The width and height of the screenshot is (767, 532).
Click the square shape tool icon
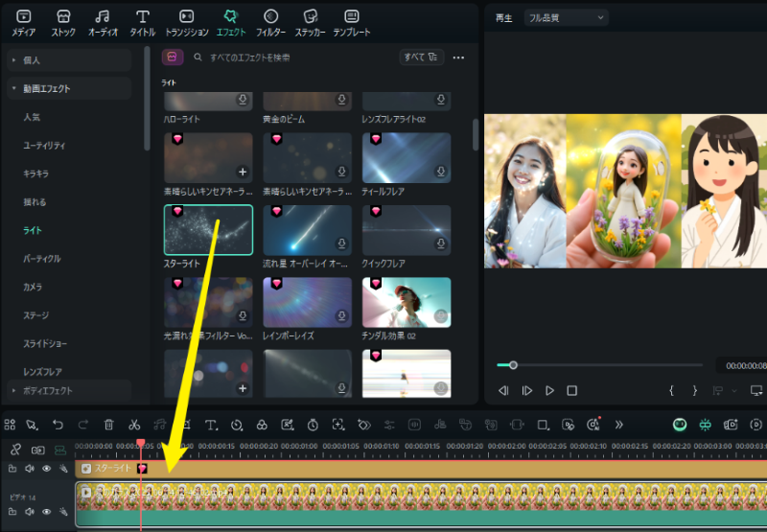tap(543, 425)
